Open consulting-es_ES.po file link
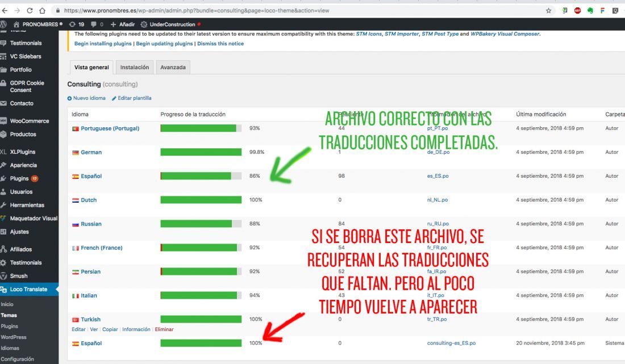The height and width of the screenshot is (364, 625). coord(451,344)
